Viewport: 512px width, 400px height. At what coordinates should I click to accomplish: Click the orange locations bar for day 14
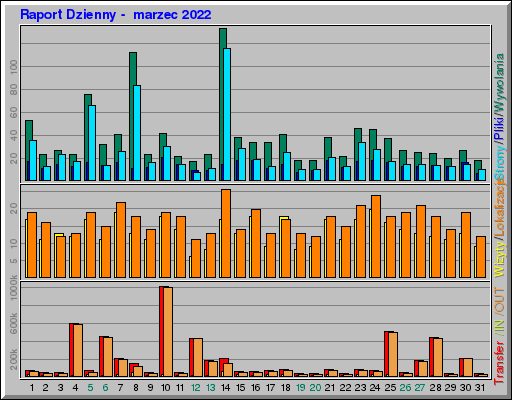226,233
